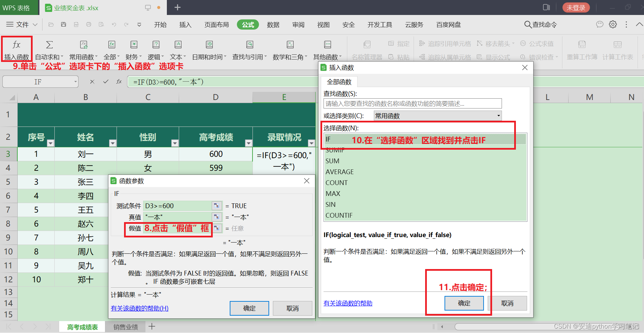Click the cancel X icon in formula bar

[92, 82]
